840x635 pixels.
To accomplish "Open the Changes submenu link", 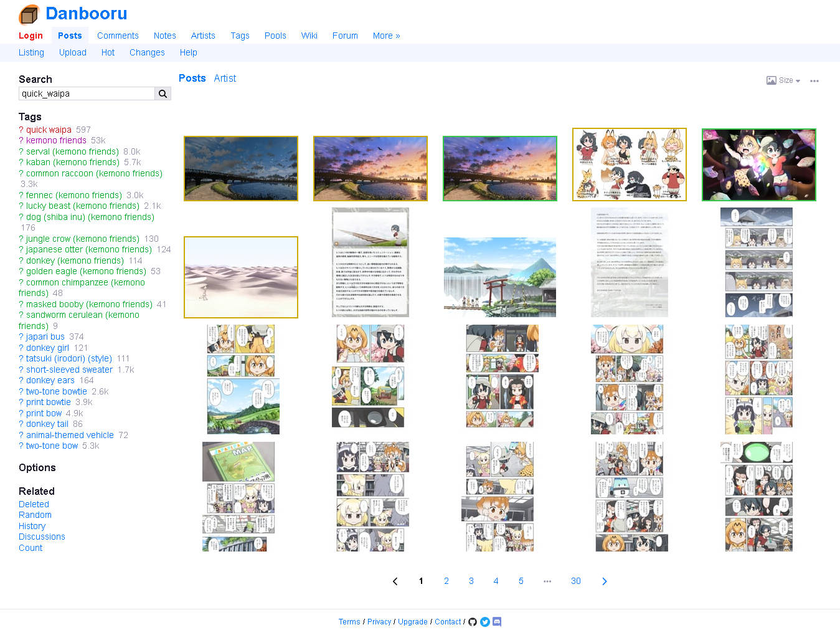I will pyautogui.click(x=147, y=52).
